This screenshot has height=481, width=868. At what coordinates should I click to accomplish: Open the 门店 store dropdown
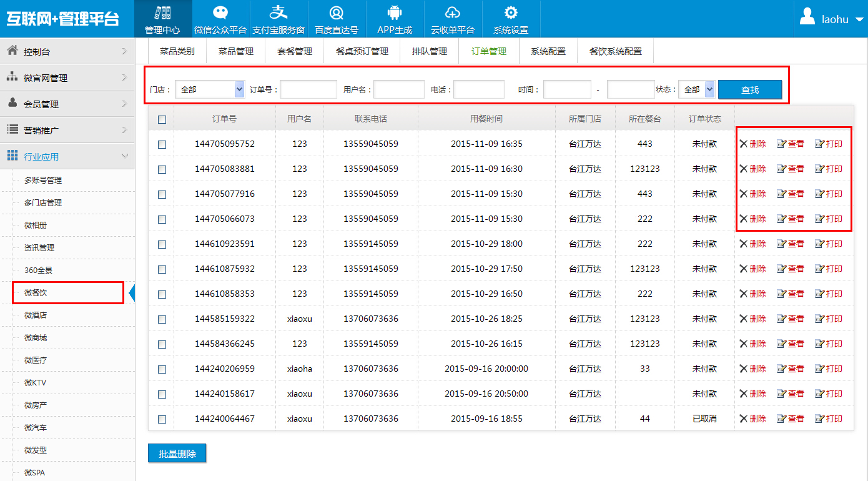210,89
